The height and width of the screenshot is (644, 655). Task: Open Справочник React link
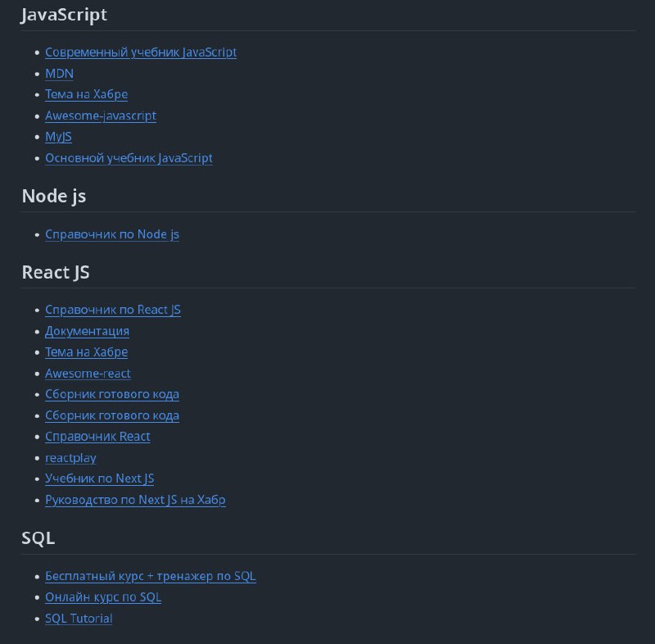(x=97, y=437)
